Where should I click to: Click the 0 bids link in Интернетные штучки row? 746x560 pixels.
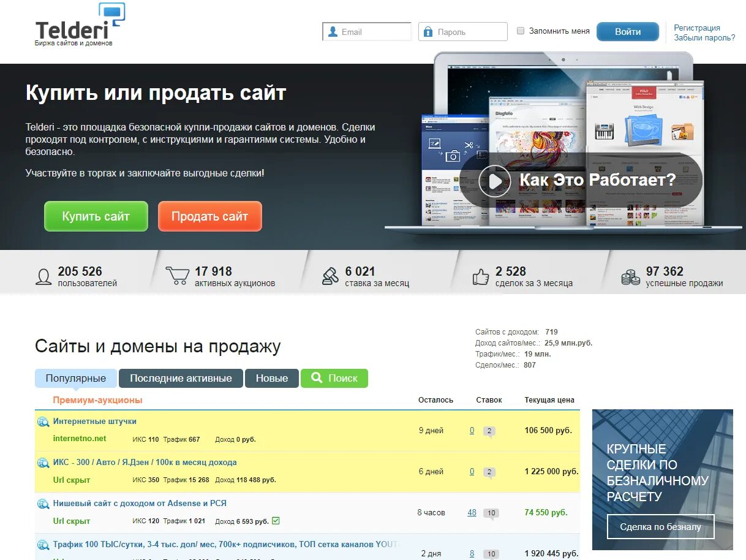click(472, 431)
